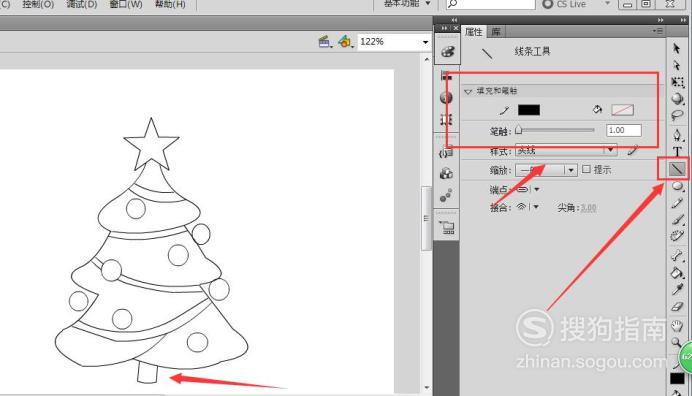Screen dimensions: 692x396
Task: Open the 窗口(W) menu
Action: (x=126, y=4)
